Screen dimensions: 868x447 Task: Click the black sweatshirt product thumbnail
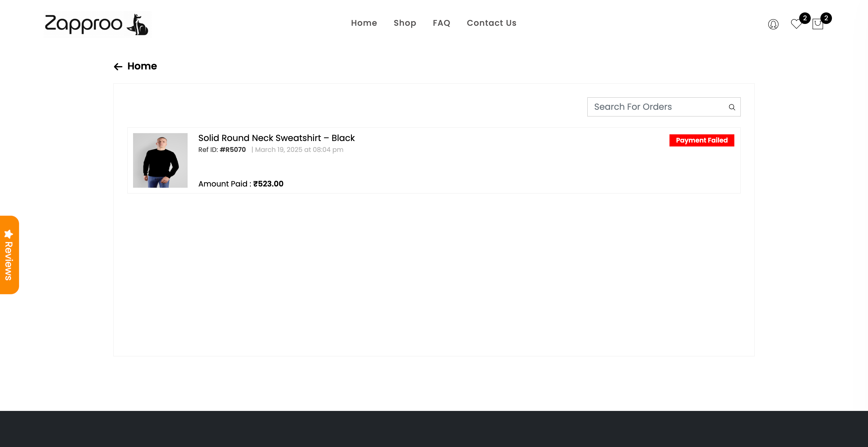(160, 160)
